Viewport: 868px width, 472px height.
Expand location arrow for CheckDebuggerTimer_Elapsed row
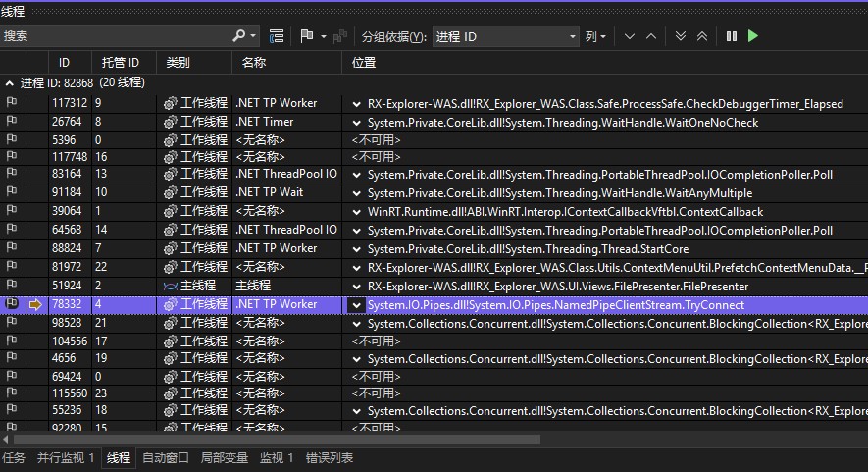click(x=357, y=103)
